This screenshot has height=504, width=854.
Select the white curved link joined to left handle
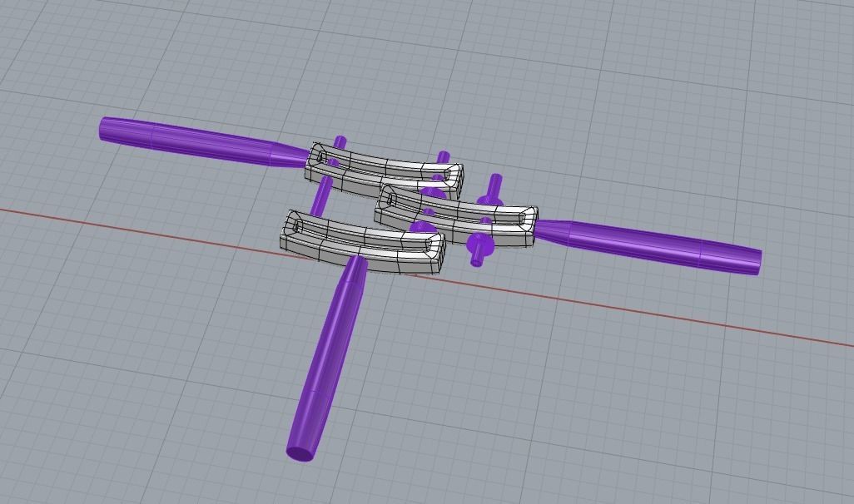click(384, 170)
